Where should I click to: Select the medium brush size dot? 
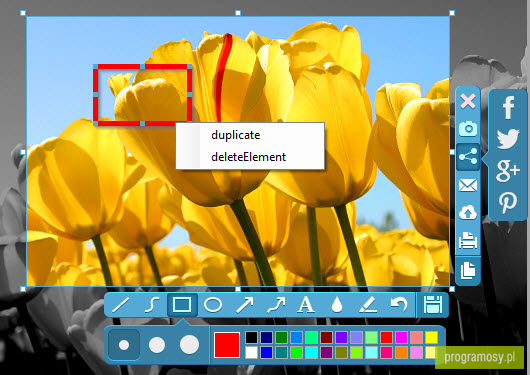(157, 345)
